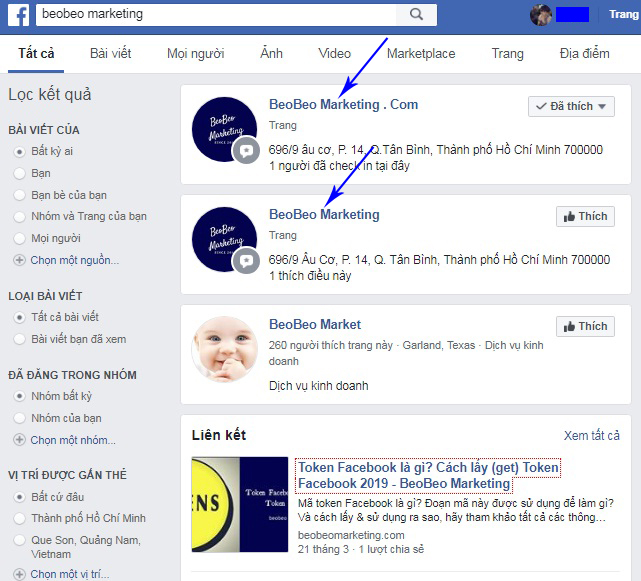Switch to the Video tab
This screenshot has height=581, width=641.
tap(334, 54)
